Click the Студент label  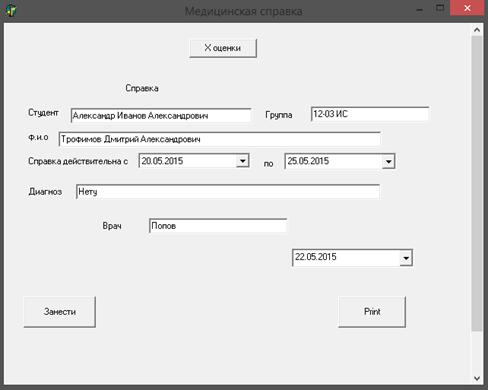pos(43,113)
